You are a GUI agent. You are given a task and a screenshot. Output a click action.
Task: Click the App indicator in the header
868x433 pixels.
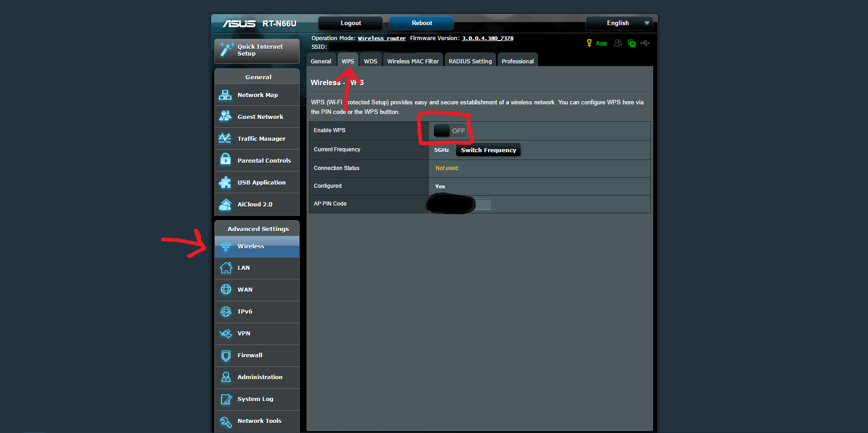[x=601, y=43]
